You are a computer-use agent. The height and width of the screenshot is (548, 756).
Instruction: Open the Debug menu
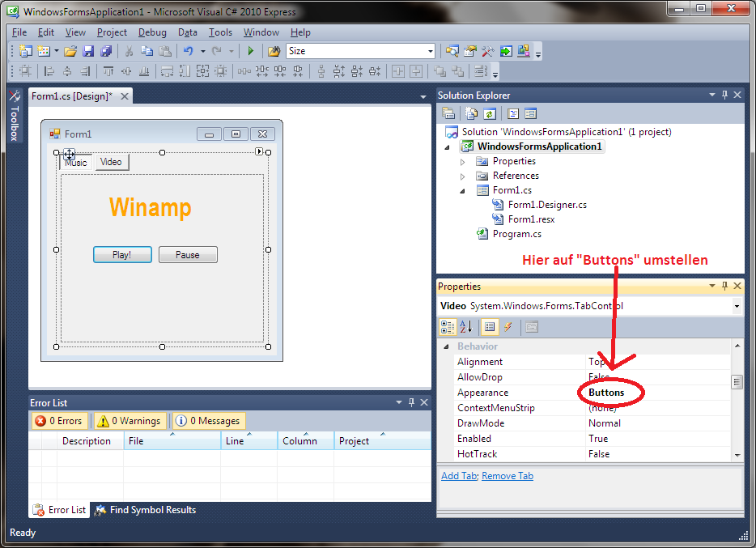[152, 32]
